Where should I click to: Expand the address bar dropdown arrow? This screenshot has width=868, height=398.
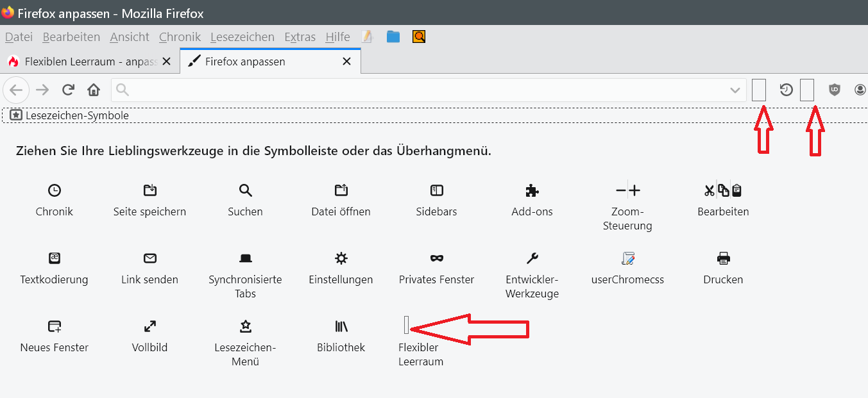[735, 90]
